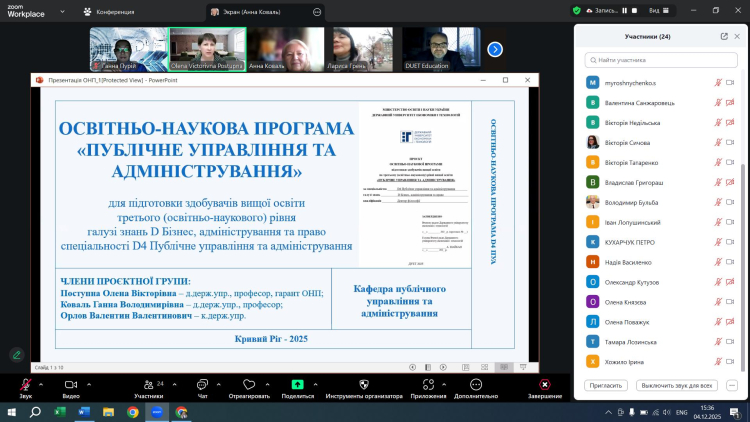
Task: Click the Пригласить button
Action: pyautogui.click(x=606, y=385)
